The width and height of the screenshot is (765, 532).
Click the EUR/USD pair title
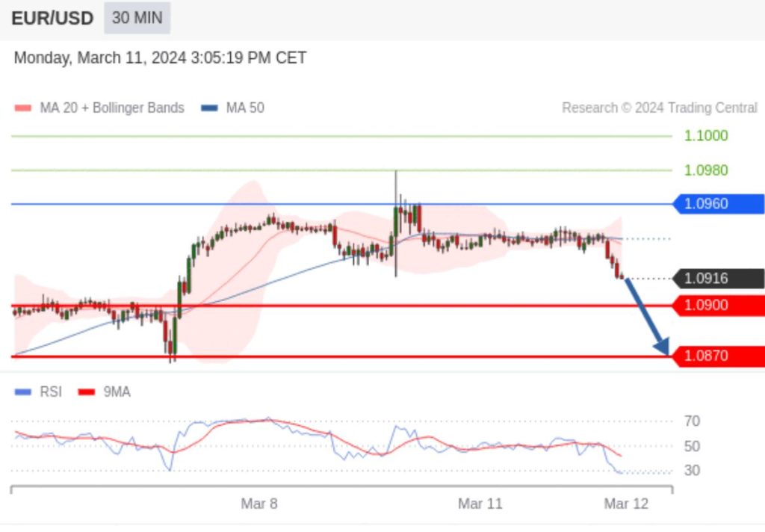pyautogui.click(x=52, y=19)
